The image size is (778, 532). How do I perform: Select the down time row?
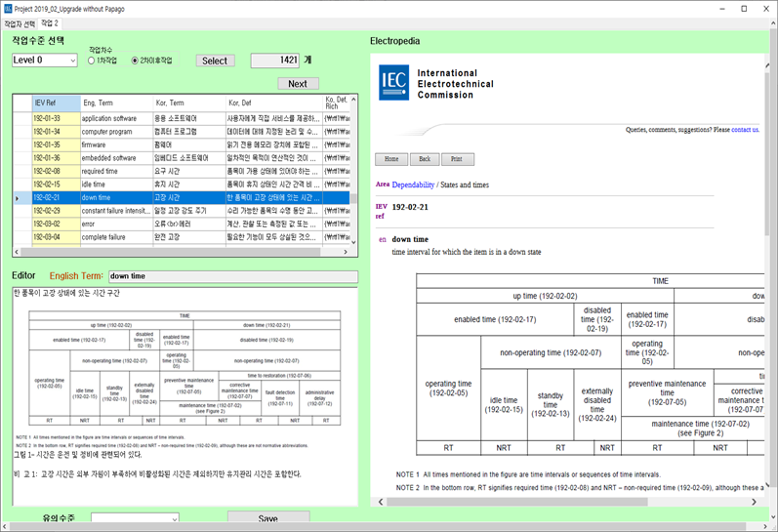click(x=182, y=197)
